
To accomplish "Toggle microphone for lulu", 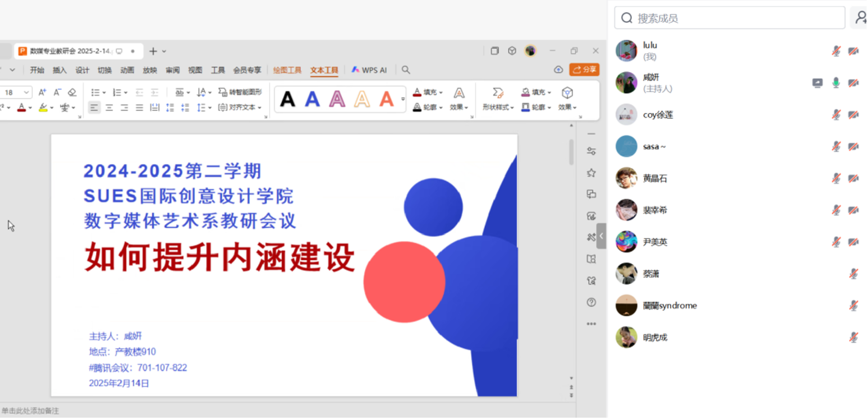I will [x=836, y=51].
